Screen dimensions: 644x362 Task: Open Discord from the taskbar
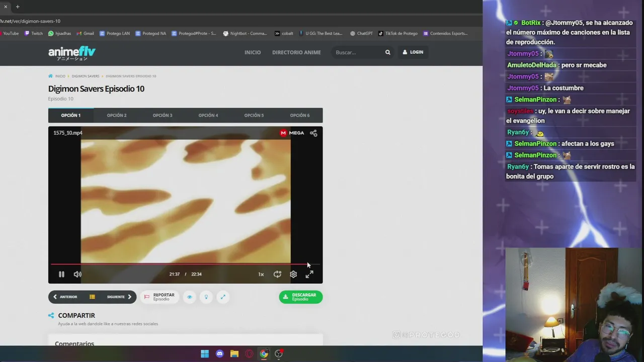(219, 354)
